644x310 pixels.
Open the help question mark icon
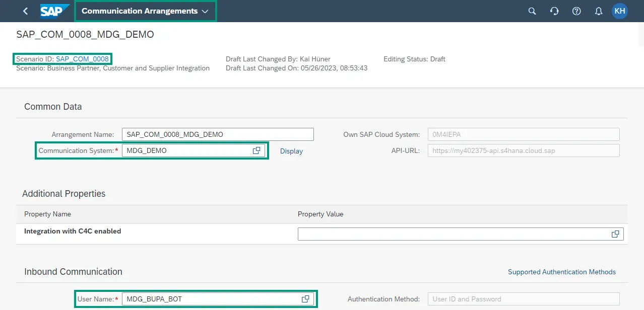point(576,11)
